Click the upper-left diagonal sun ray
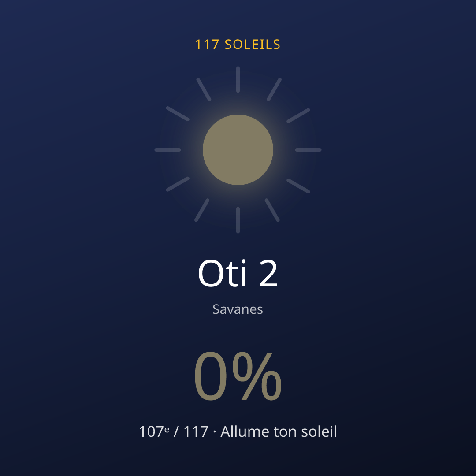 point(178,114)
